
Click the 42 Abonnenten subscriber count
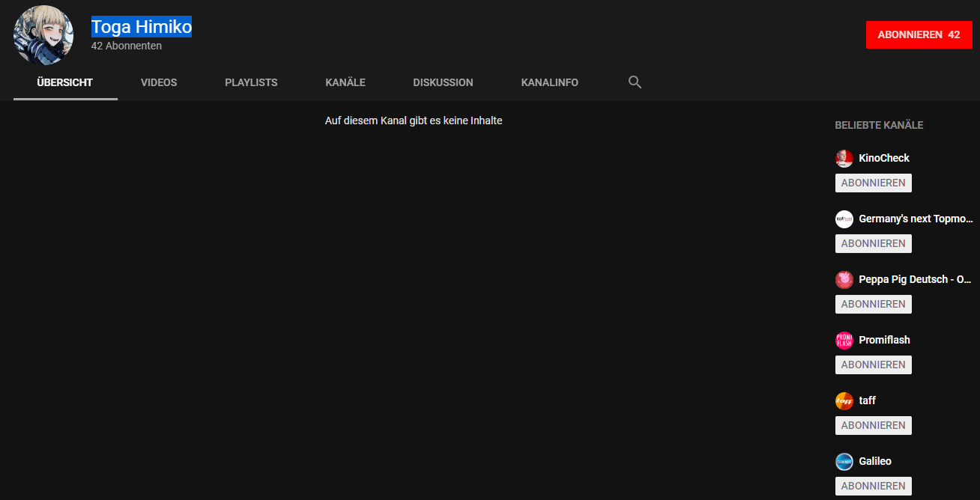[127, 46]
